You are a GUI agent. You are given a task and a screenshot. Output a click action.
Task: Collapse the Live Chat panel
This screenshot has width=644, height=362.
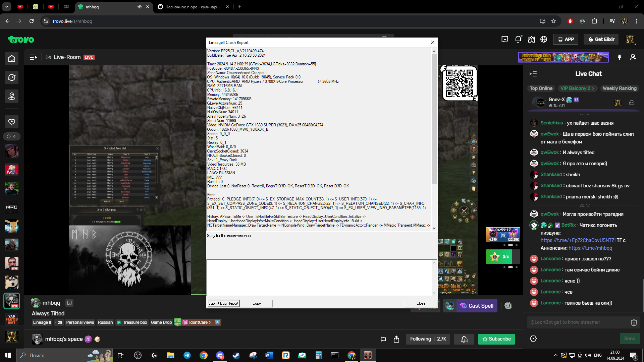coord(533,74)
